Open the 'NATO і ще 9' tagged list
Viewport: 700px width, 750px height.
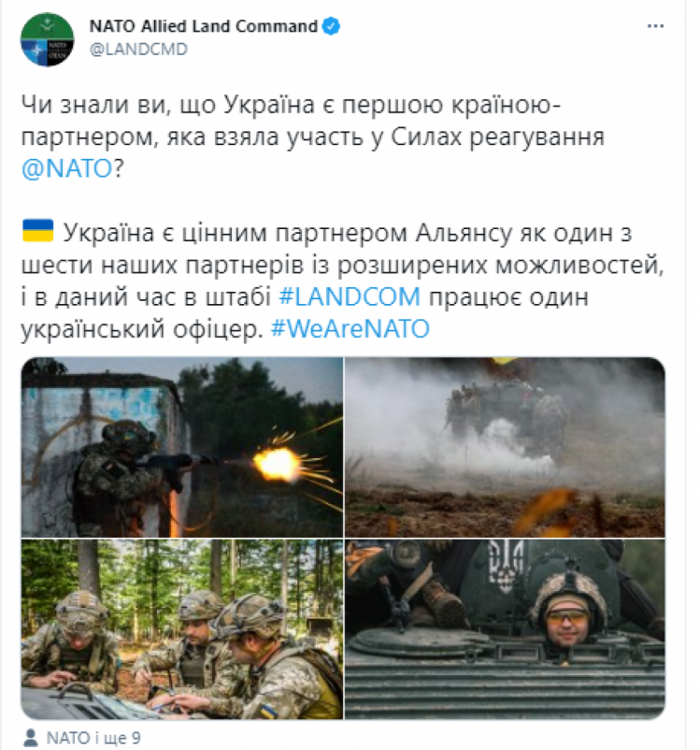point(93,738)
